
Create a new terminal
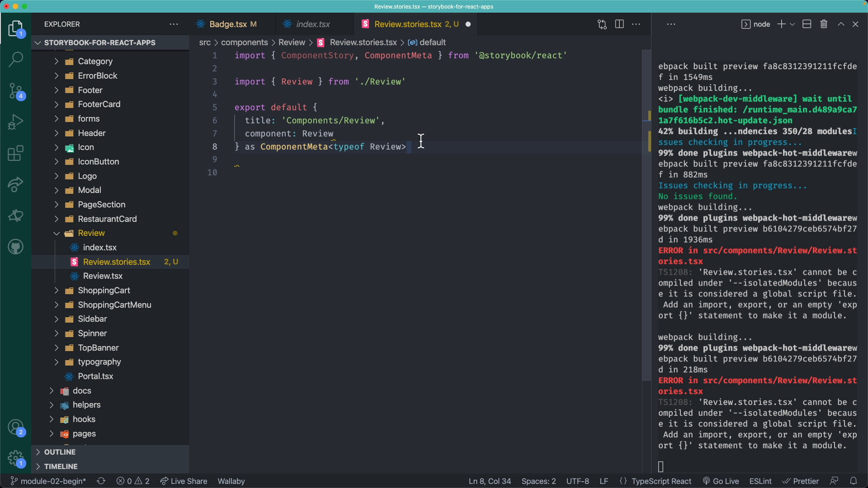click(780, 24)
